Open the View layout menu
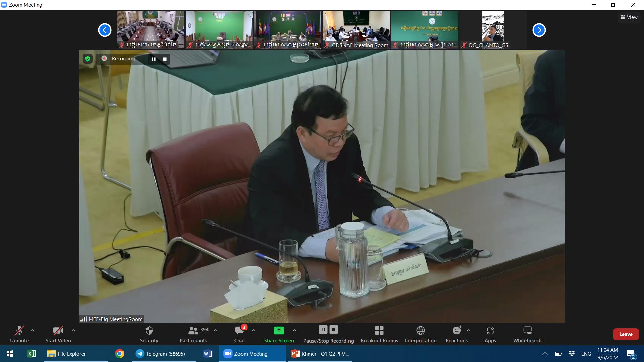Image resolution: width=644 pixels, height=362 pixels. tap(629, 17)
